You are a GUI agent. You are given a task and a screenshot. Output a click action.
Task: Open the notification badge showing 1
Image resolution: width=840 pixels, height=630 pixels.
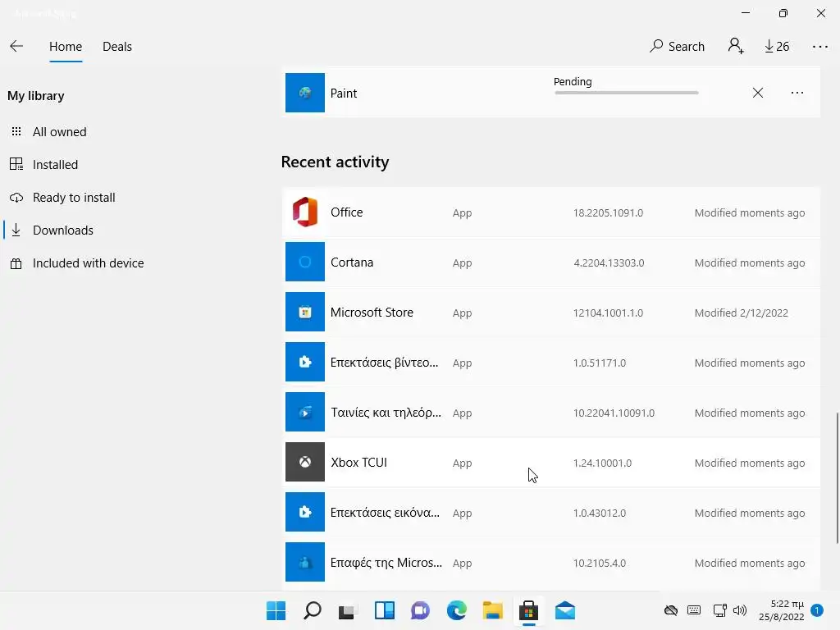point(817,610)
